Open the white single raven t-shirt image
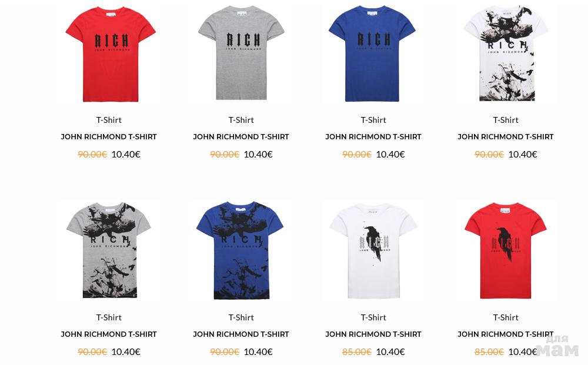 [373, 251]
